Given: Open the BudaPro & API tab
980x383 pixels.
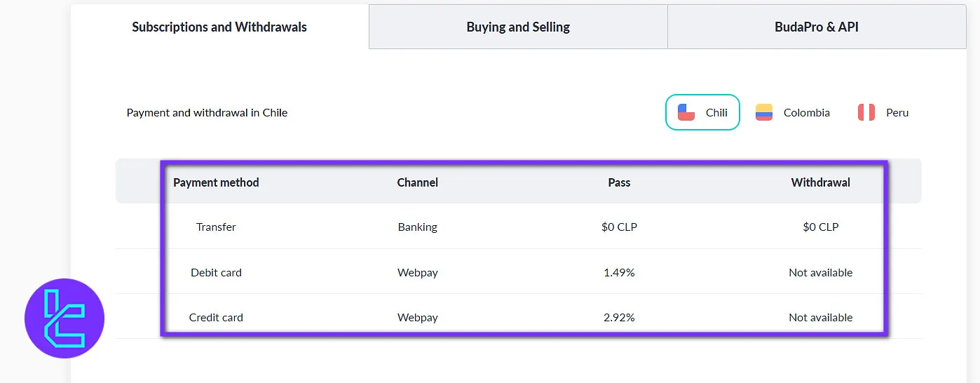Looking at the screenshot, I should coord(816,27).
